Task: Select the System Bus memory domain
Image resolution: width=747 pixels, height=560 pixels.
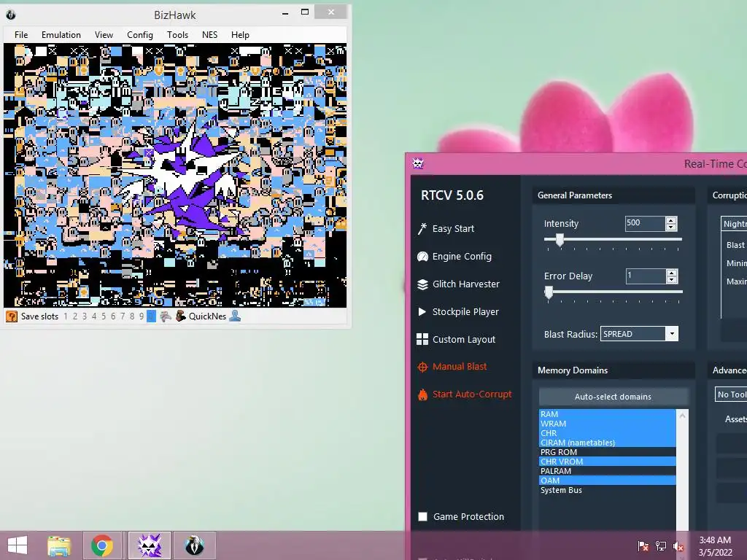Action: [608, 490]
